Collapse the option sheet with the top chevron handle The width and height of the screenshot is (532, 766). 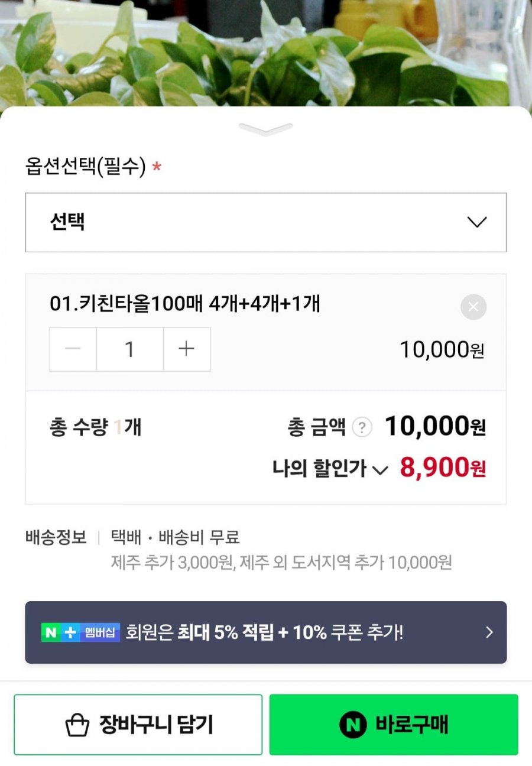point(265,129)
